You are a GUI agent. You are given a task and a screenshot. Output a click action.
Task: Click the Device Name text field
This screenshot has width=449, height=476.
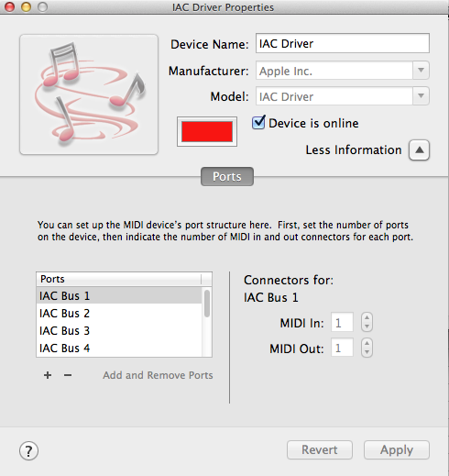[343, 43]
